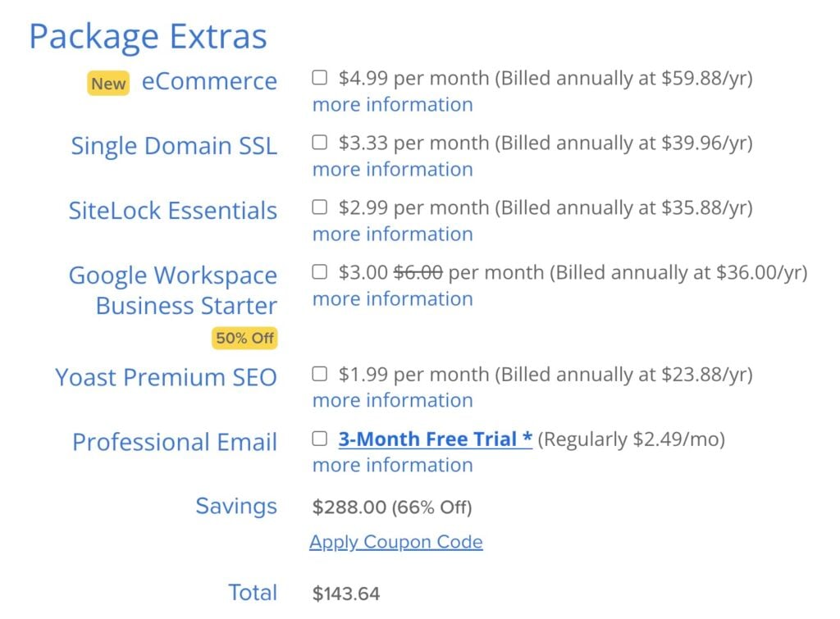Viewport: 840px width, 619px height.
Task: View more information for Single Domain SSL
Action: click(x=391, y=169)
